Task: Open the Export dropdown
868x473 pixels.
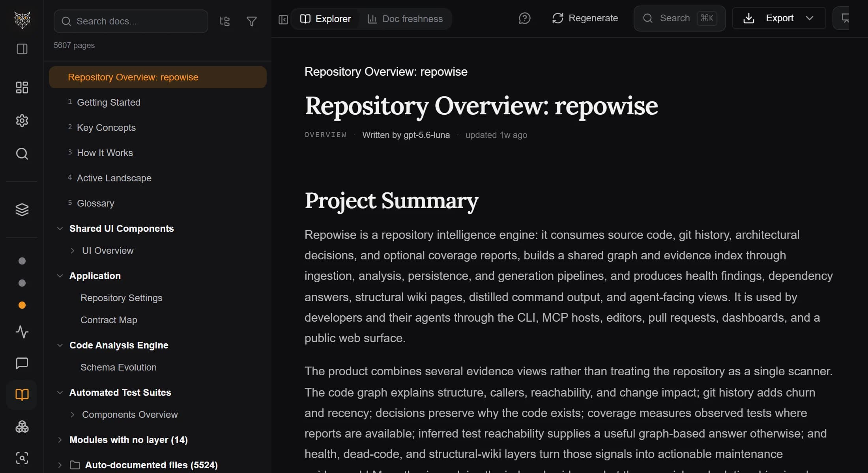Action: [779, 18]
